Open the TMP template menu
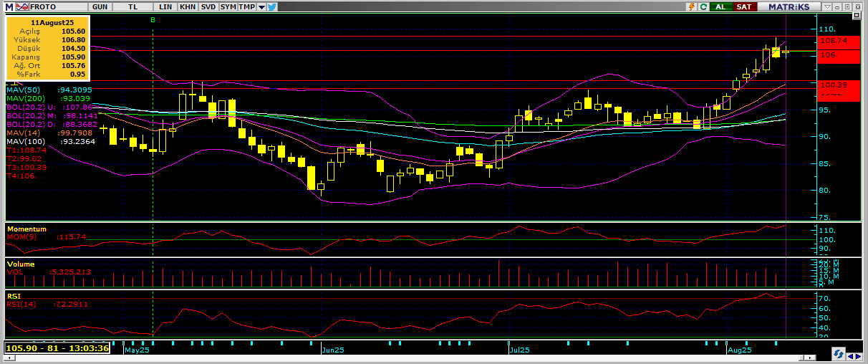This screenshot has width=868, height=364. [x=246, y=6]
